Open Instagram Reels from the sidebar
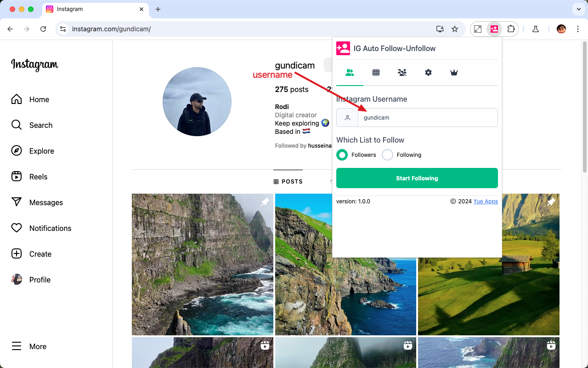Screen dimensions: 588x368 click(38, 177)
